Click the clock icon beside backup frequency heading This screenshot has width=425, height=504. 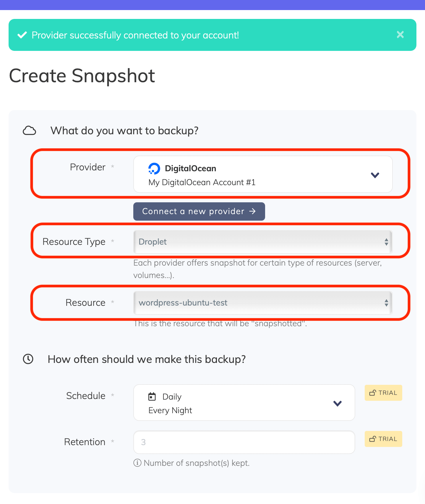(28, 359)
